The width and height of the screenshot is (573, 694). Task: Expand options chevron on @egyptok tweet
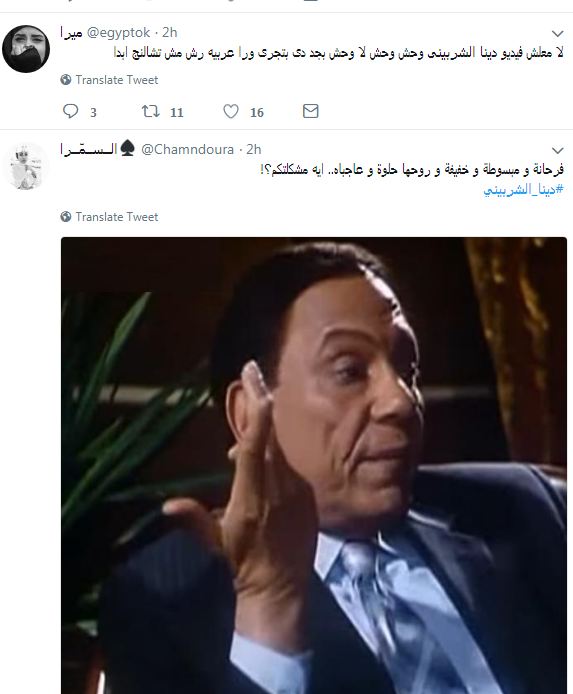558,34
